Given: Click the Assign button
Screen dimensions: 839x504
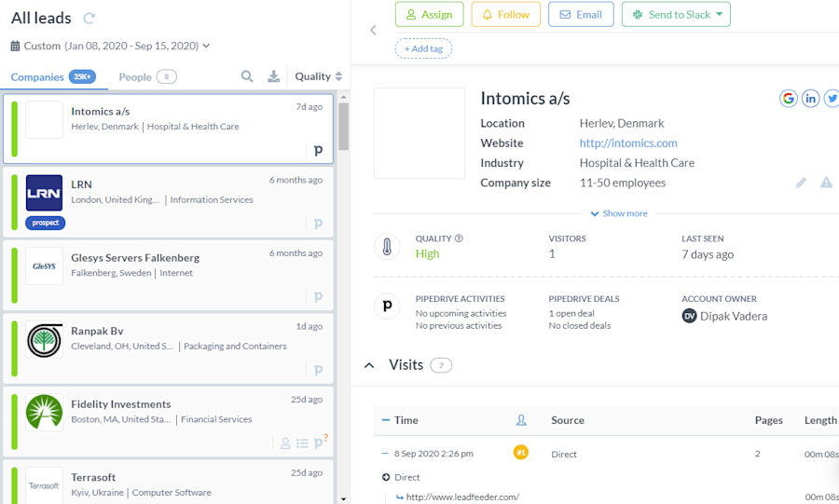Looking at the screenshot, I should click(x=429, y=14).
